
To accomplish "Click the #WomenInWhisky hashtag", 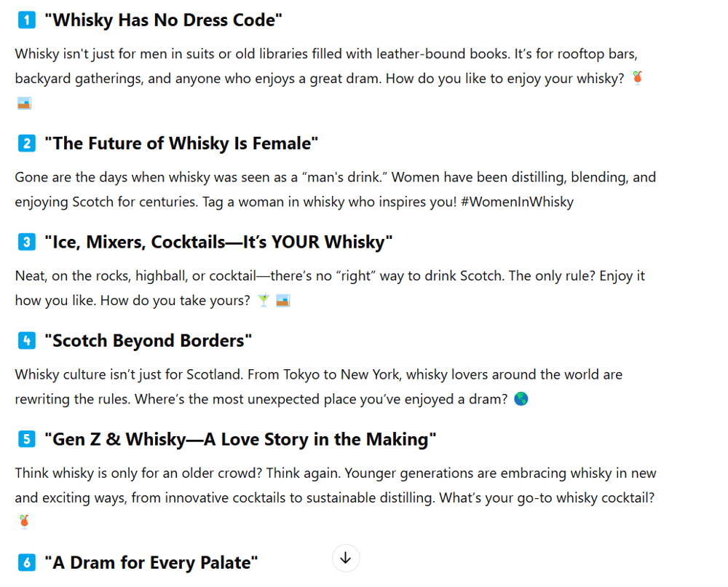I will coord(517,202).
